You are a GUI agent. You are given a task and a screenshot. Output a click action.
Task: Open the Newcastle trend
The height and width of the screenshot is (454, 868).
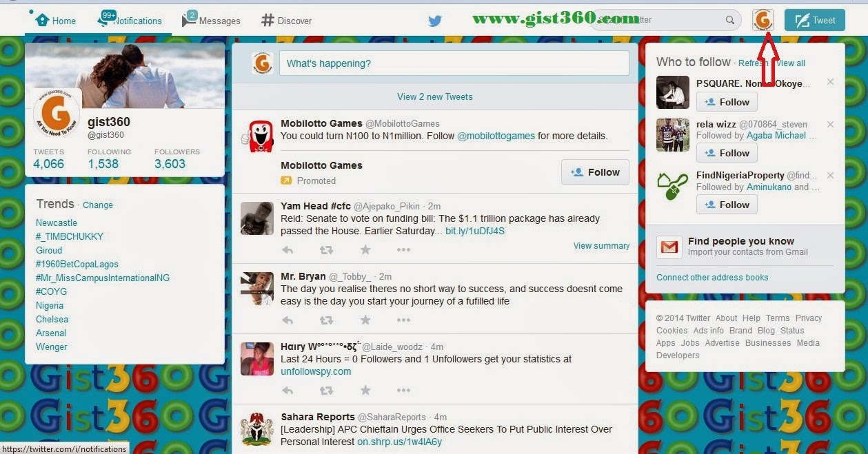click(57, 223)
